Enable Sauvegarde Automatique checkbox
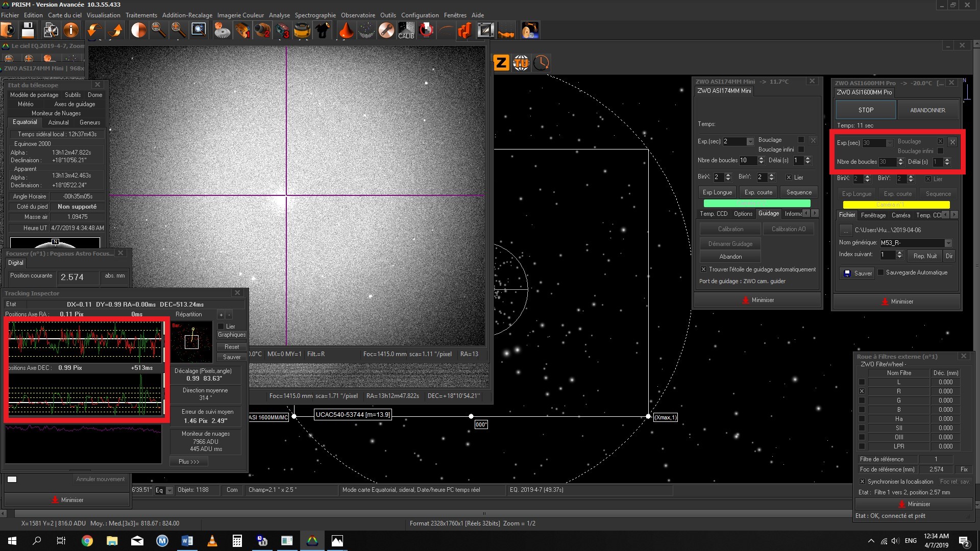This screenshot has width=980, height=551. 880,272
